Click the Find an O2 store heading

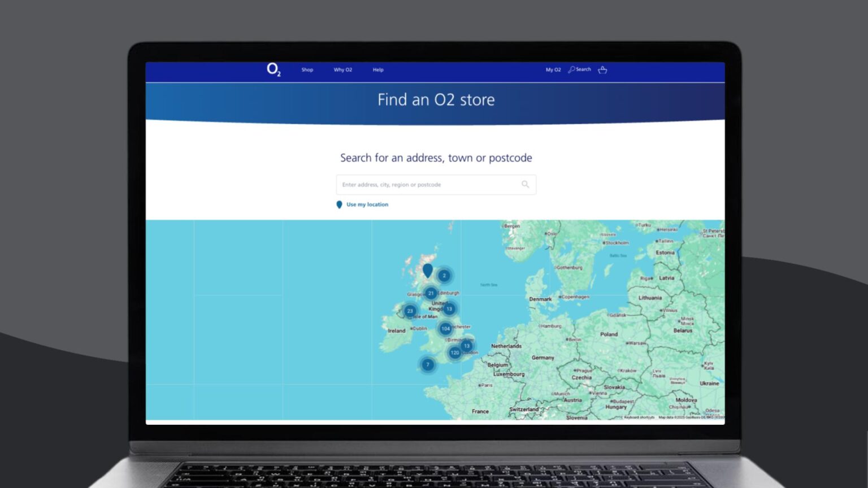[436, 100]
